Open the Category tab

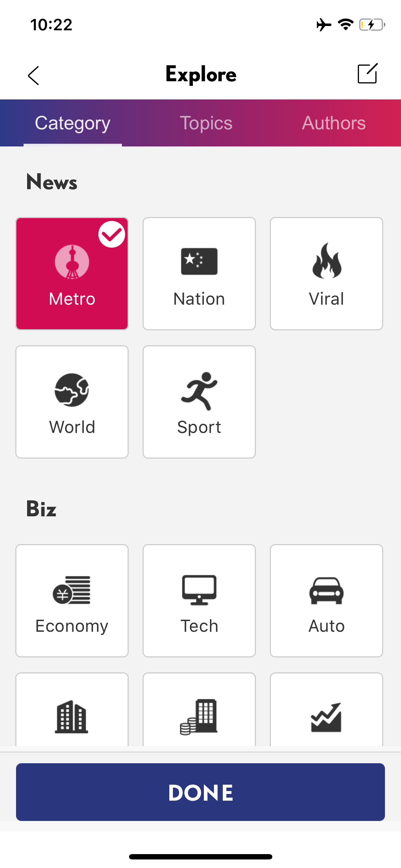tap(73, 123)
